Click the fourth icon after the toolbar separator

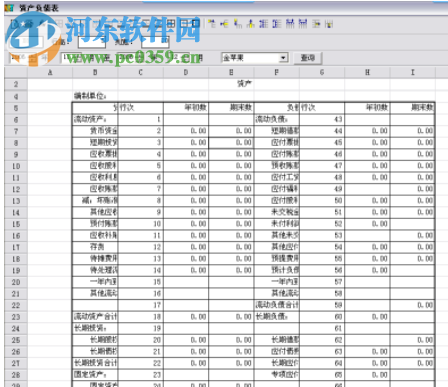[x=250, y=24]
